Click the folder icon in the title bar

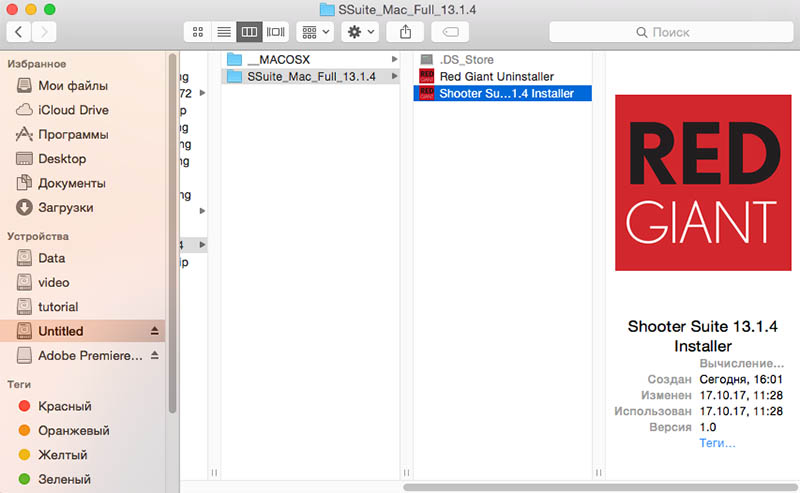point(327,10)
